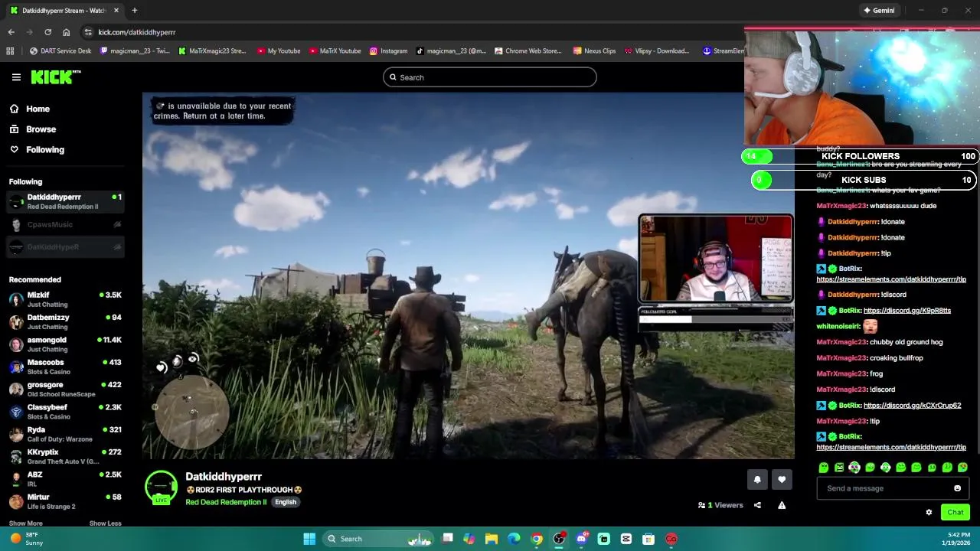Open recommended channel Mizkif

click(x=65, y=299)
